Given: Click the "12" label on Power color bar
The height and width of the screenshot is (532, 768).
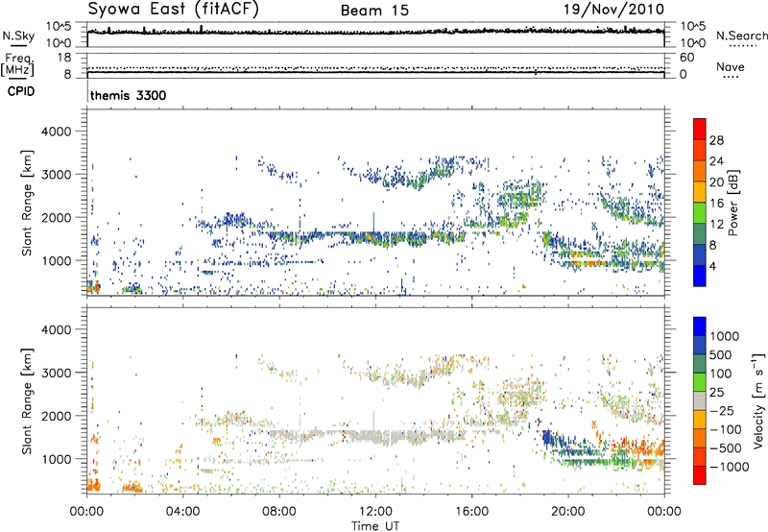Looking at the screenshot, I should (x=716, y=225).
